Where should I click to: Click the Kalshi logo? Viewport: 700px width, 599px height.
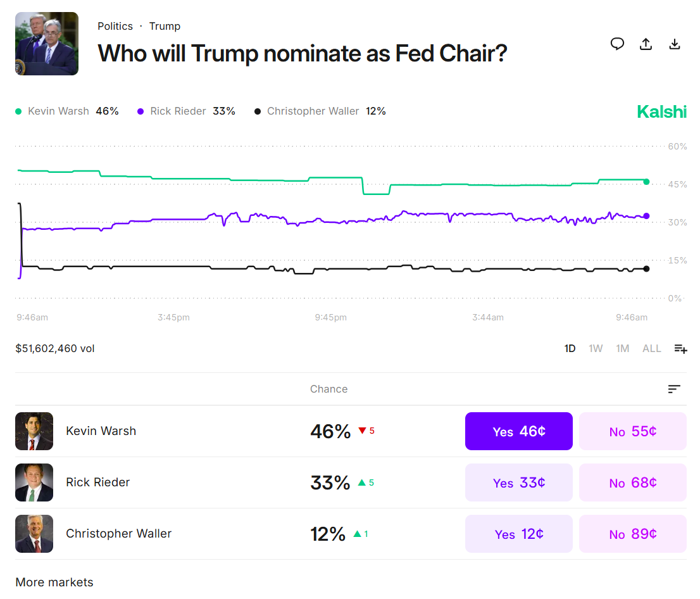661,112
